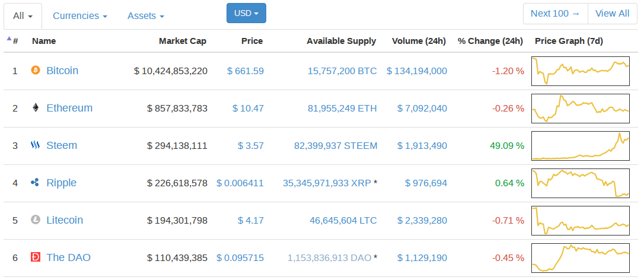
Task: Open Steem 7-day price graph
Action: pyautogui.click(x=581, y=146)
